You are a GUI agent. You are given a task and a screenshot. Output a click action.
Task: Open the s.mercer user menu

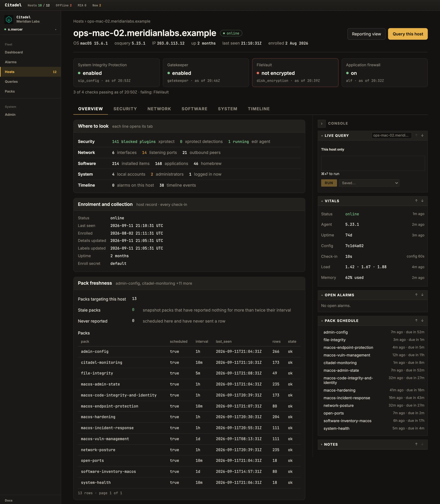pos(30,29)
